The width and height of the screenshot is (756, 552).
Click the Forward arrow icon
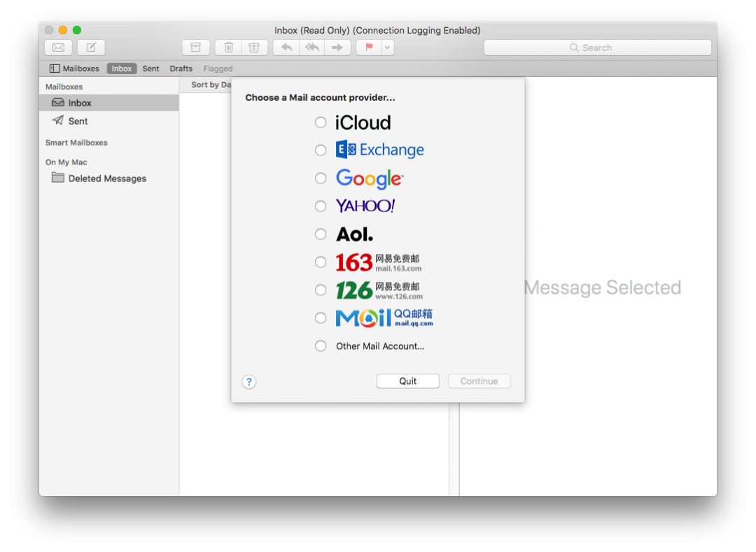pyautogui.click(x=337, y=48)
